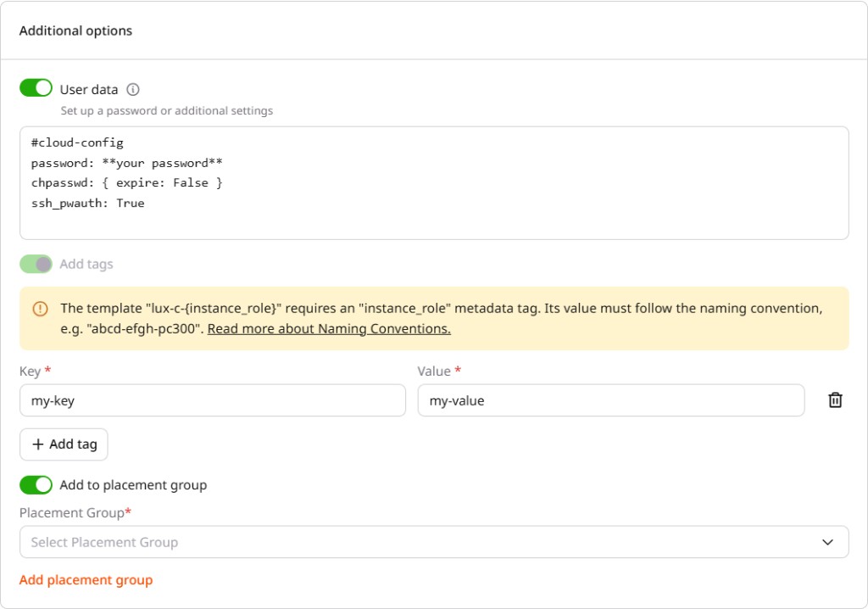Click the Add tag button
Viewport: 868px width, 609px height.
point(64,444)
